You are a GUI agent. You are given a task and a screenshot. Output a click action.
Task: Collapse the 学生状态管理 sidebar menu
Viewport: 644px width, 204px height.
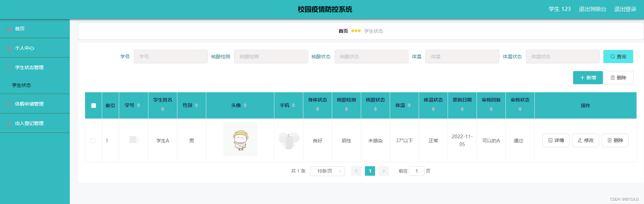pos(35,67)
